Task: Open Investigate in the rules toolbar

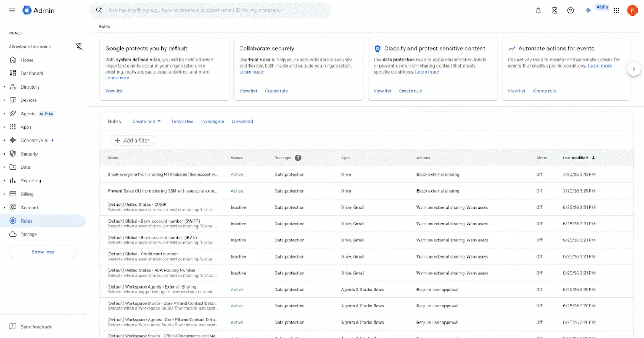Action: point(213,121)
